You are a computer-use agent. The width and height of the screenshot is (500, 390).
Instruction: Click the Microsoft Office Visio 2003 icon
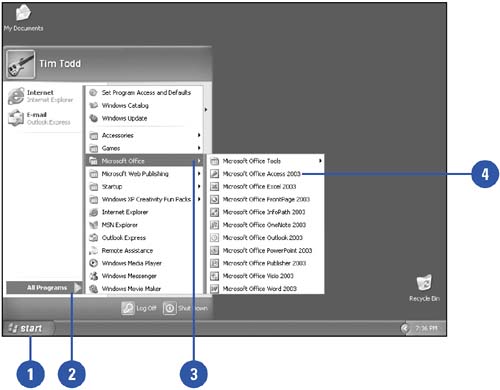(214, 276)
